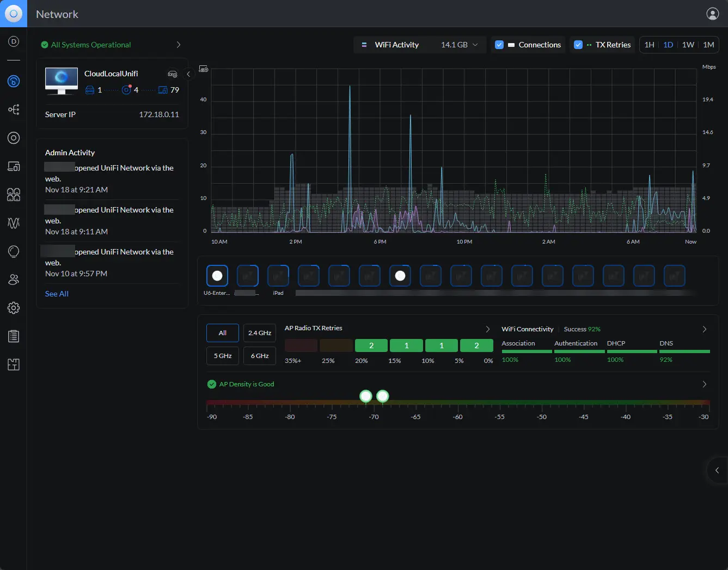Open the Admins icon in the sidebar
The height and width of the screenshot is (570, 728).
click(x=14, y=280)
